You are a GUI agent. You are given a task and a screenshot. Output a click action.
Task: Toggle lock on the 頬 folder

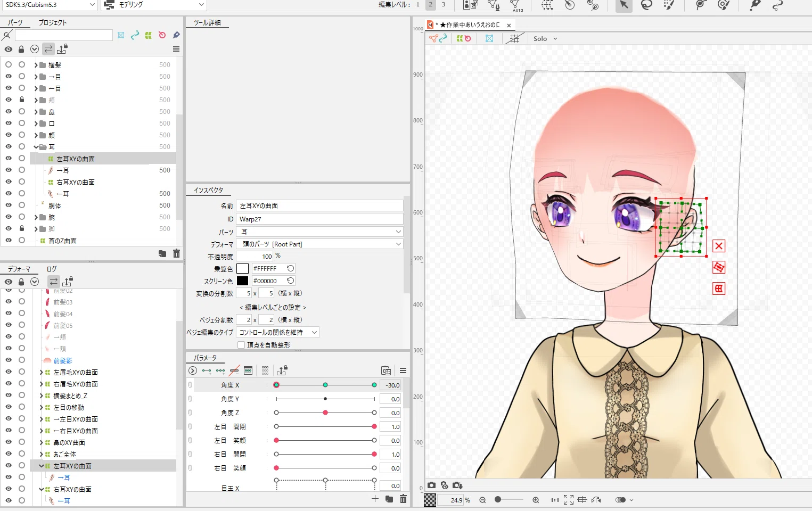[x=22, y=100]
